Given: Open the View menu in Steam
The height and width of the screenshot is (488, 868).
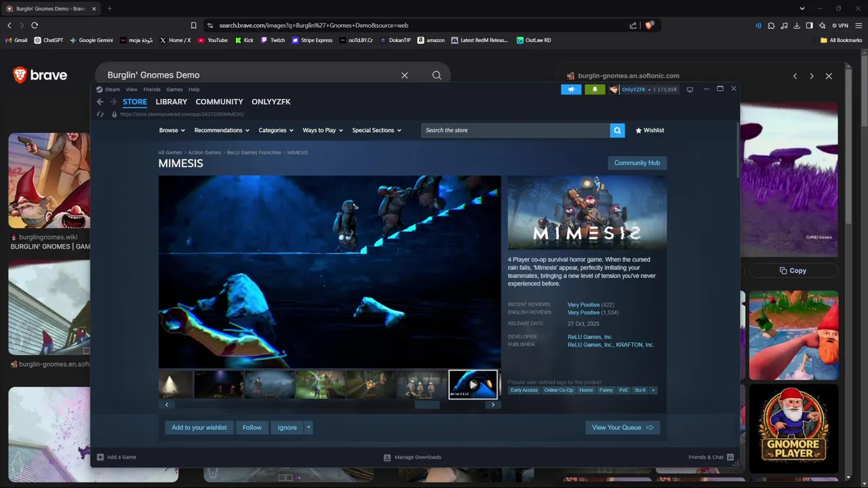Looking at the screenshot, I should [132, 89].
